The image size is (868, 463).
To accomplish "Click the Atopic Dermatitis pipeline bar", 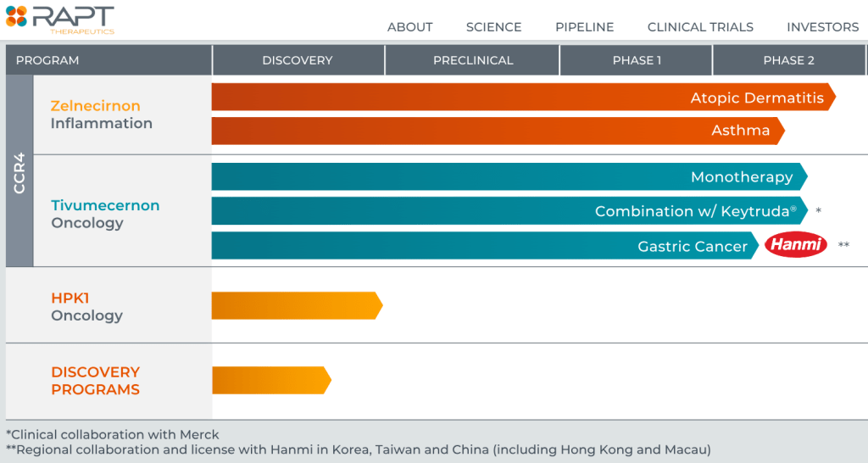I will [x=521, y=98].
